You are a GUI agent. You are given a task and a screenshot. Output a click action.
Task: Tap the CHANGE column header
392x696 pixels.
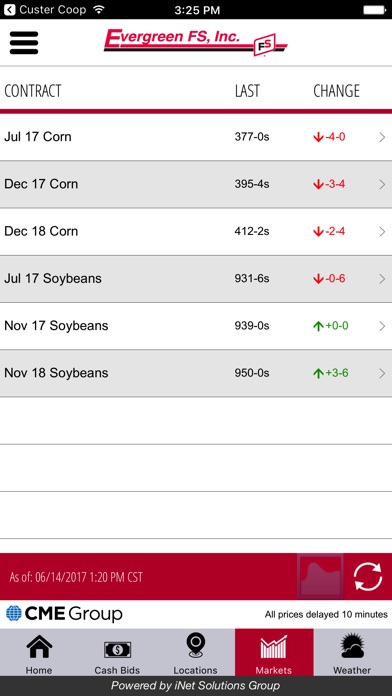click(x=337, y=91)
